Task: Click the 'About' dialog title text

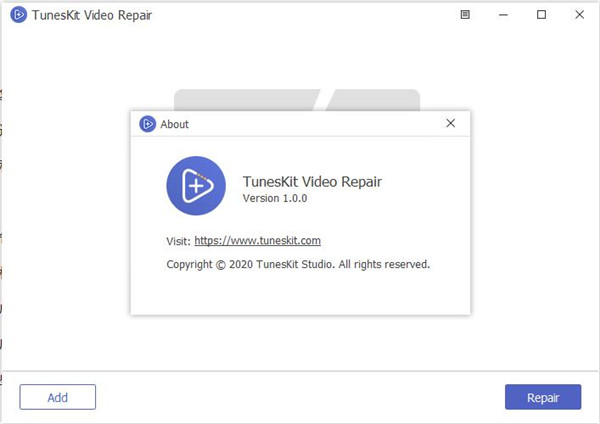Action: click(174, 124)
